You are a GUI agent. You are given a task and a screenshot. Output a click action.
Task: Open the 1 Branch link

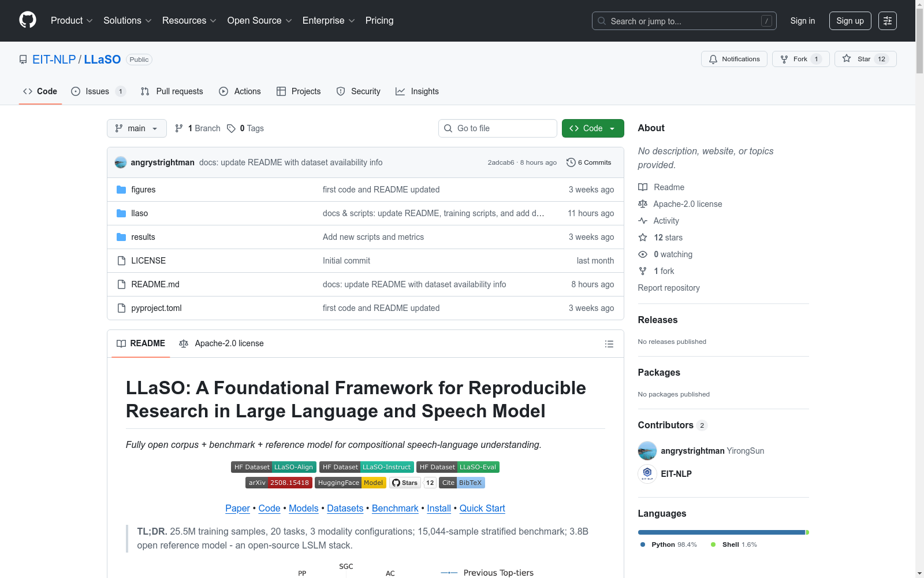point(198,128)
